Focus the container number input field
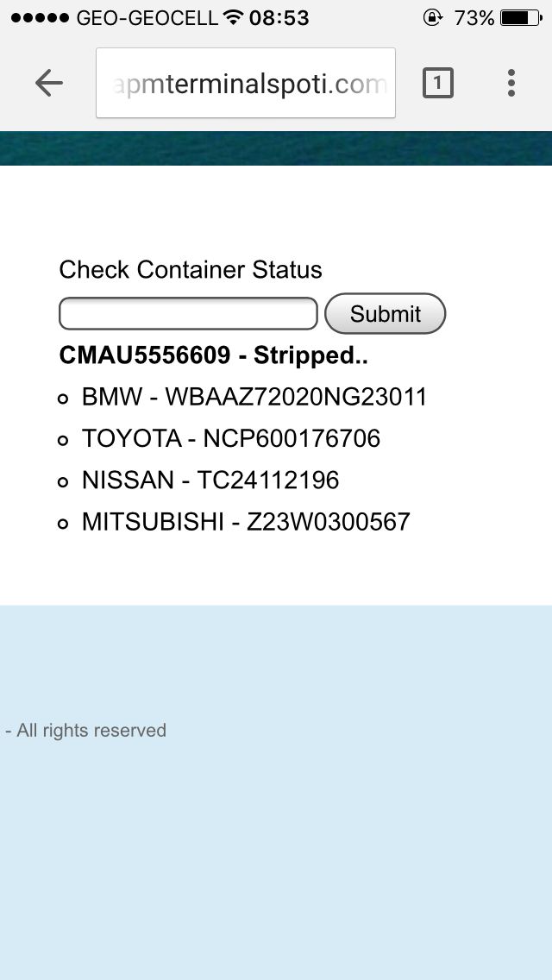 [188, 313]
